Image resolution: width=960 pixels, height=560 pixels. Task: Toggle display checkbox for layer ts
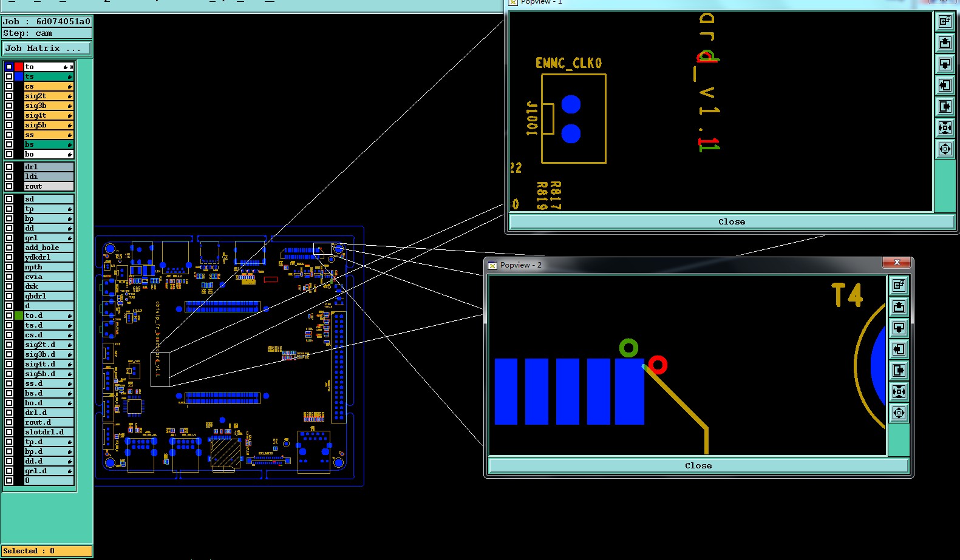(9, 76)
